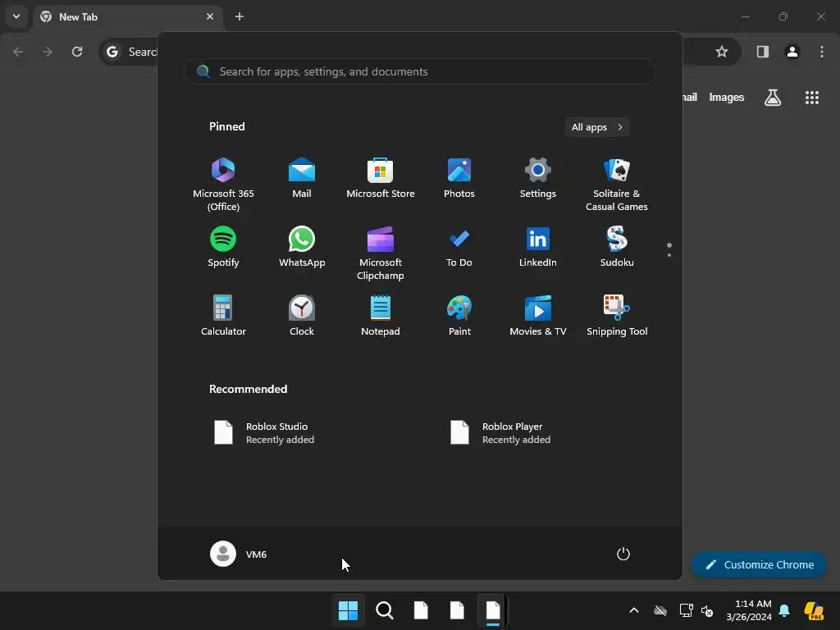The height and width of the screenshot is (630, 840).
Task: Open Microsoft Clipchamp
Action: pos(381,253)
